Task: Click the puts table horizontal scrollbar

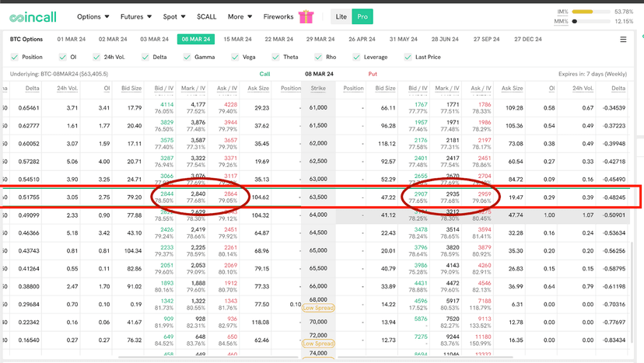Action: point(425,358)
